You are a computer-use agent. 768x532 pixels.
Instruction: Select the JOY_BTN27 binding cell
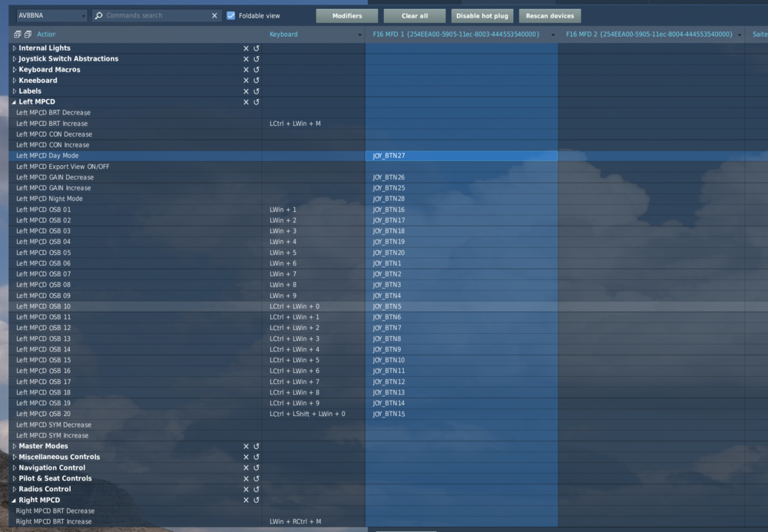462,156
